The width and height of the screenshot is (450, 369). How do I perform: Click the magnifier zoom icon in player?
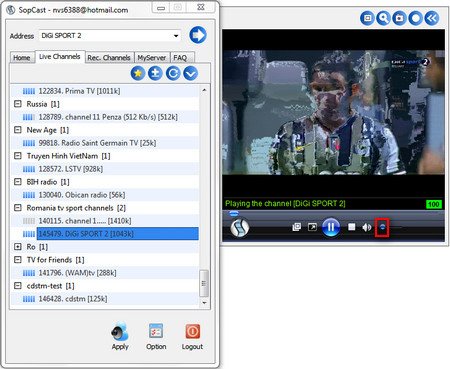(383, 18)
